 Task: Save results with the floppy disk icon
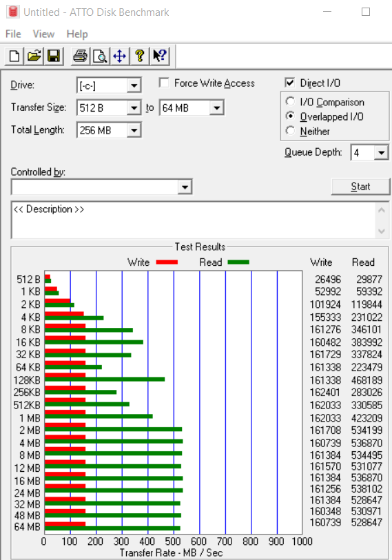click(54, 56)
